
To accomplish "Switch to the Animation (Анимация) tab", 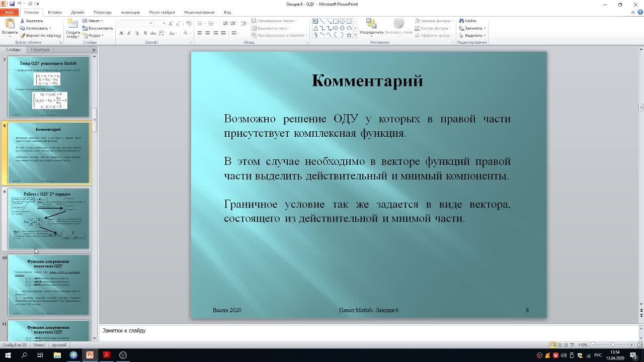I will [130, 12].
